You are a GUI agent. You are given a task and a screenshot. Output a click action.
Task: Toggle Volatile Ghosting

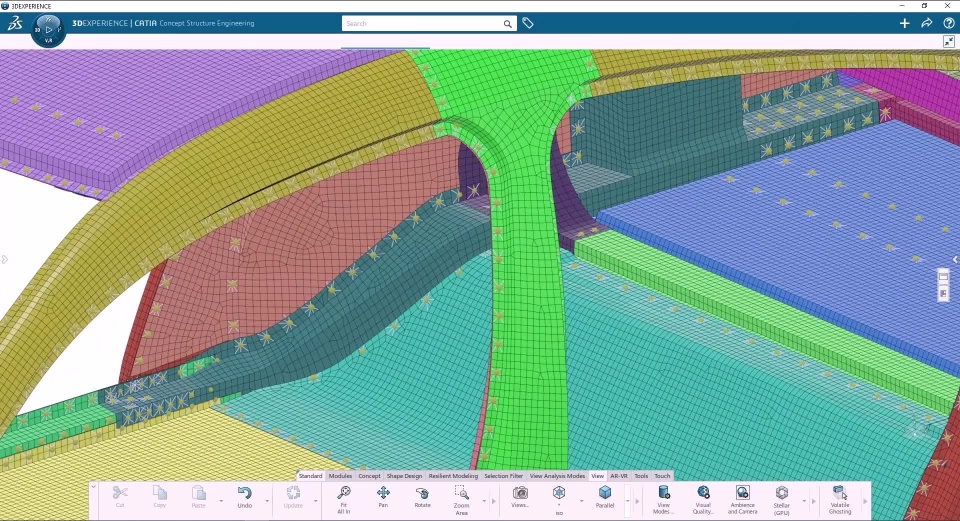(840, 492)
